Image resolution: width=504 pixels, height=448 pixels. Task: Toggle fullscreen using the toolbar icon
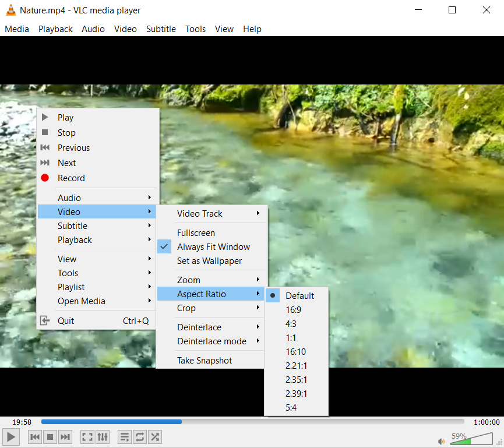[87, 436]
